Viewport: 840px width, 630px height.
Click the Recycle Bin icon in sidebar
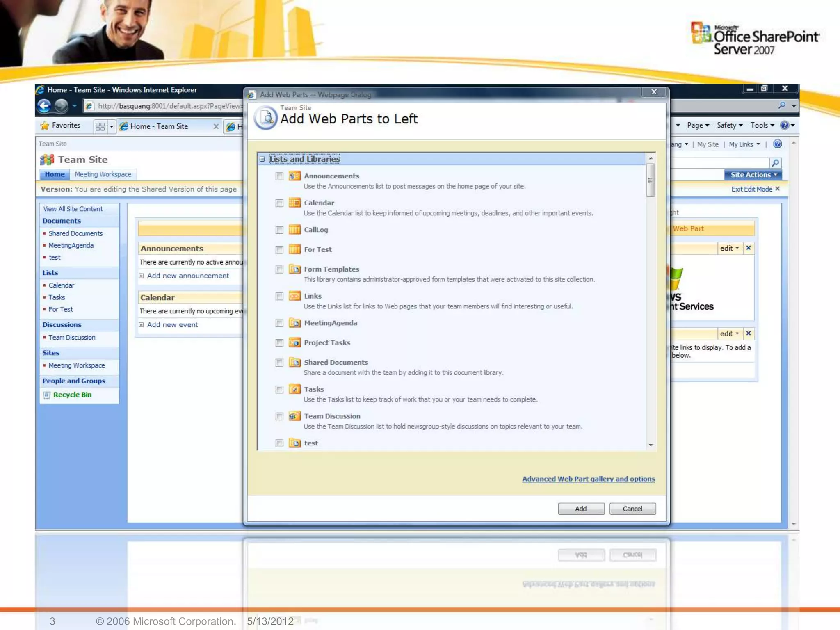(47, 395)
